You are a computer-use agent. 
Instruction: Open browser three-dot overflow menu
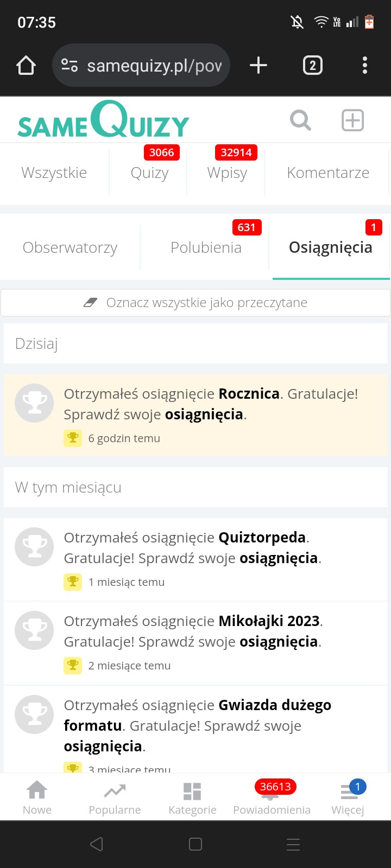pos(364,66)
